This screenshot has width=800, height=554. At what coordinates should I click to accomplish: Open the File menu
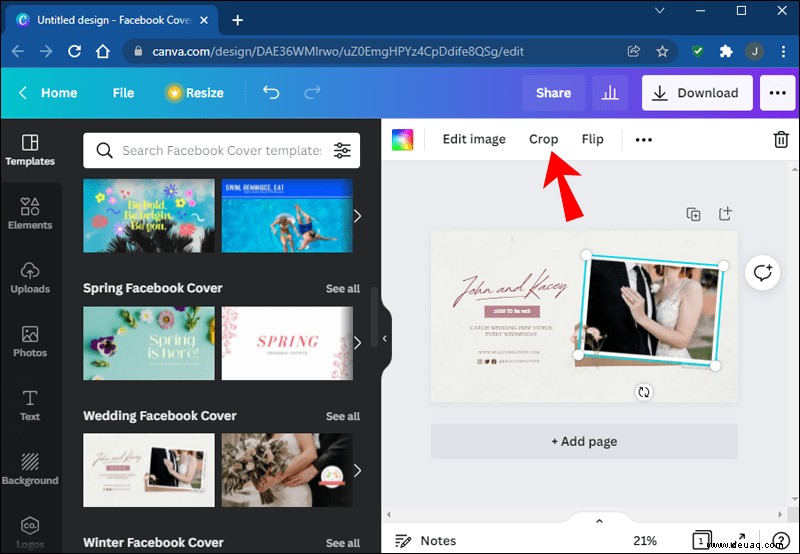pos(123,93)
